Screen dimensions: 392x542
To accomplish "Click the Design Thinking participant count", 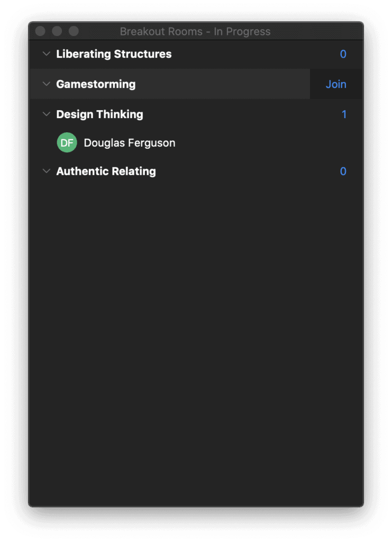I will click(x=344, y=114).
